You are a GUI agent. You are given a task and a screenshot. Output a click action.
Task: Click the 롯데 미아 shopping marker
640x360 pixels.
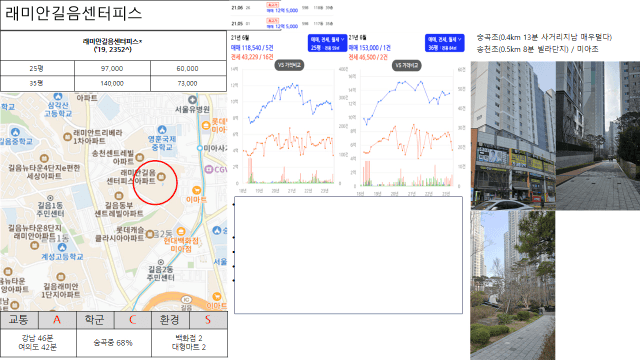[x=207, y=125]
